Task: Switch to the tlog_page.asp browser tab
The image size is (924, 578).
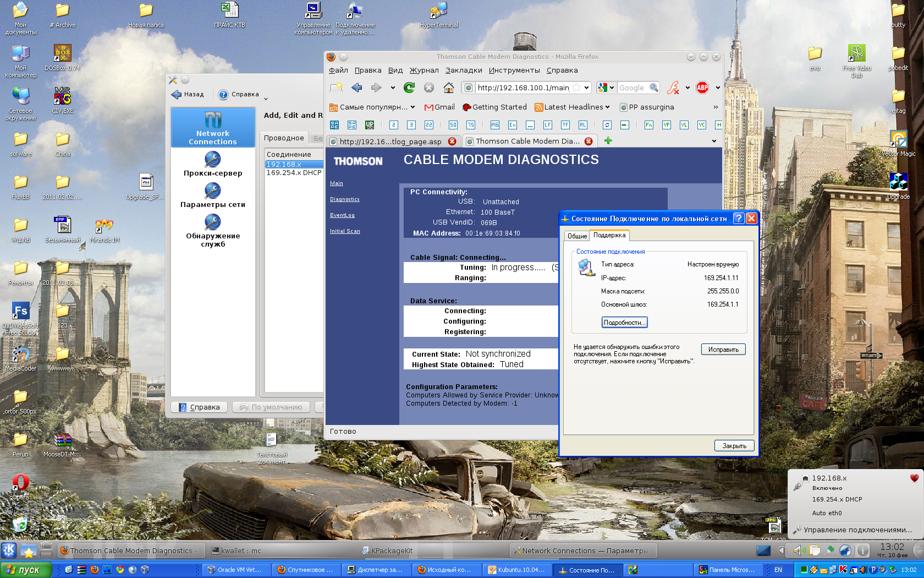Action: tap(390, 141)
